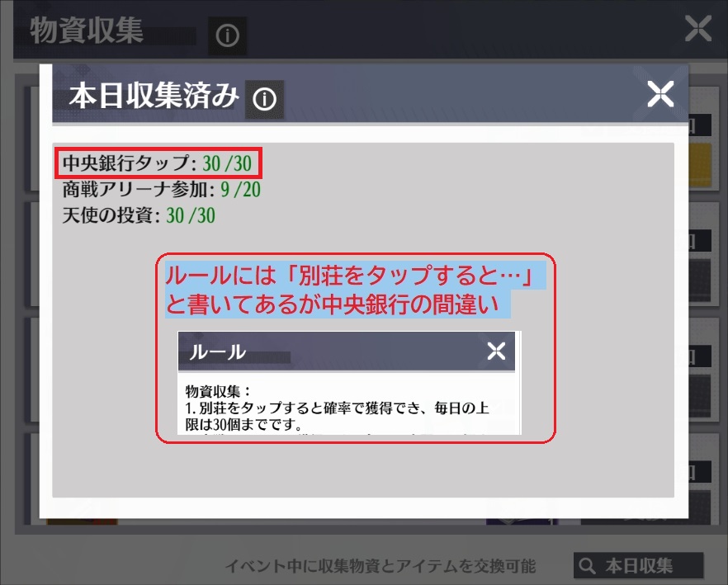Open the info icon beside 本日収集済み title

(x=264, y=99)
